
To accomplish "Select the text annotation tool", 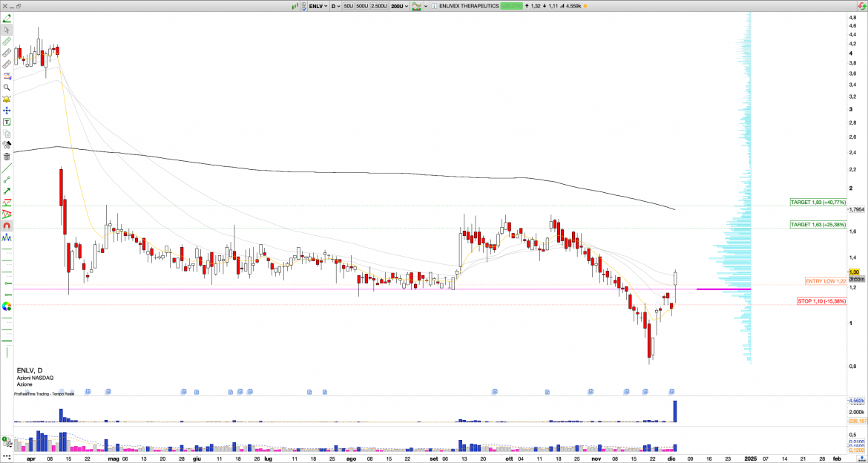I will click(x=7, y=122).
